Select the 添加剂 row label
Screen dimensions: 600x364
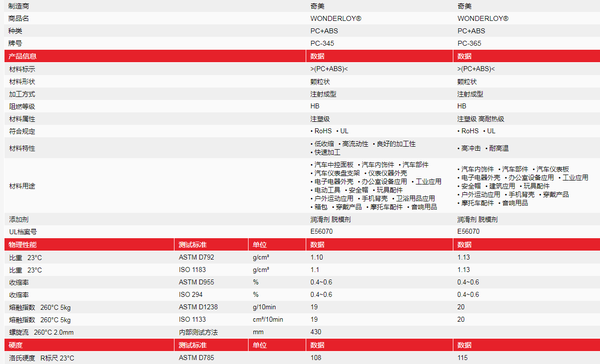[19, 219]
